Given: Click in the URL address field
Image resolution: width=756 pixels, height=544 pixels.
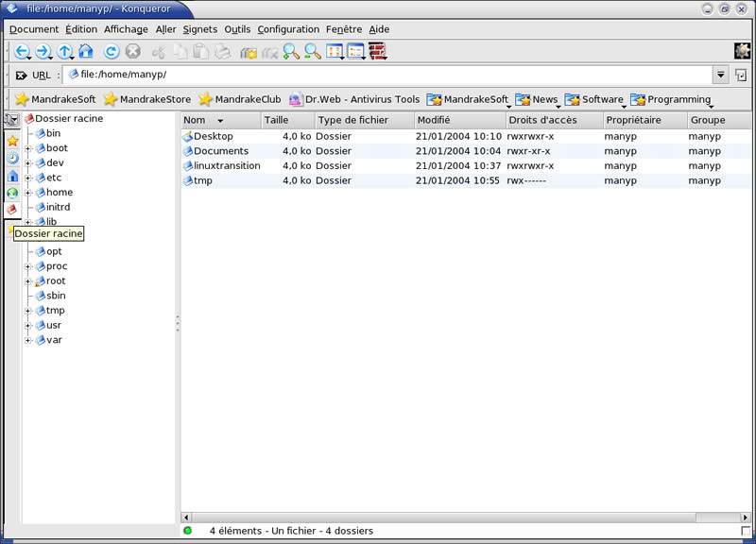Looking at the screenshot, I should pos(387,75).
